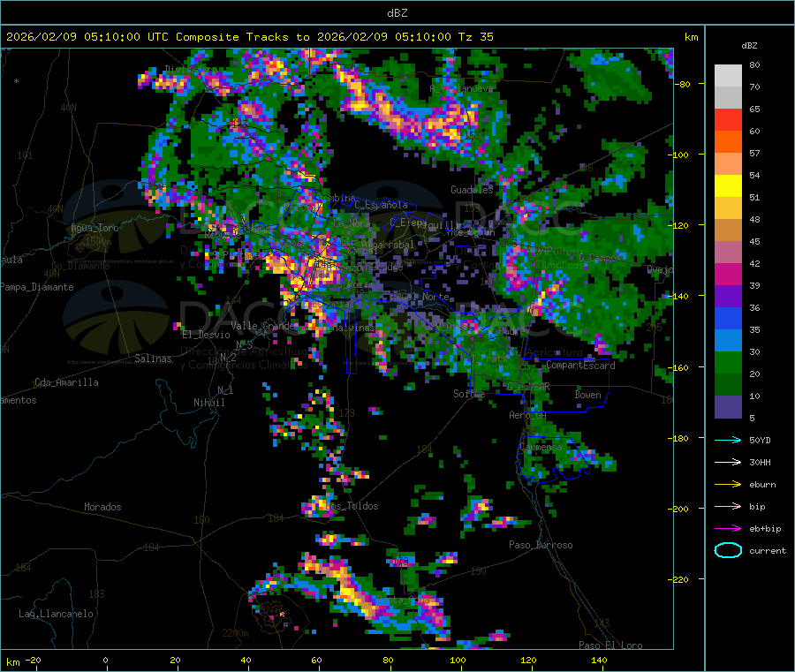Select the 80 dBZ light gray swatch
This screenshot has width=795, height=672.
coord(728,76)
